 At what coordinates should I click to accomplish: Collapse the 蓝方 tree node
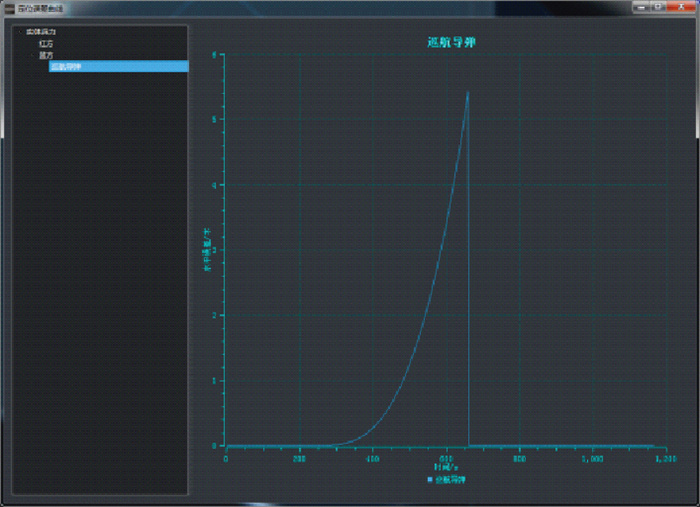point(33,56)
